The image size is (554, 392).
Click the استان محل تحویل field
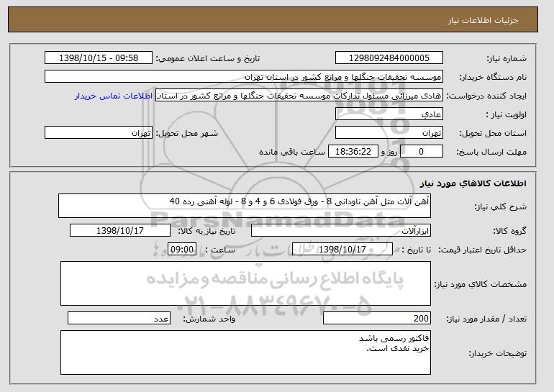(x=389, y=133)
